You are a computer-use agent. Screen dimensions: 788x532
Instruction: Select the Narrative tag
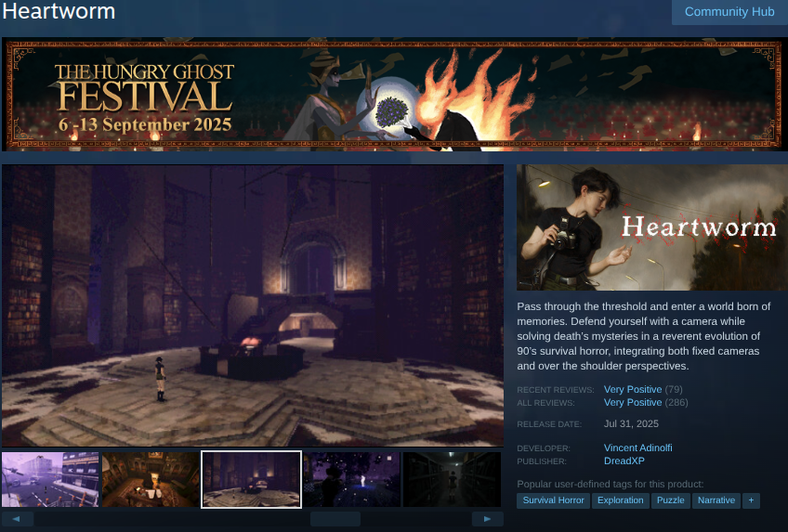coord(716,500)
